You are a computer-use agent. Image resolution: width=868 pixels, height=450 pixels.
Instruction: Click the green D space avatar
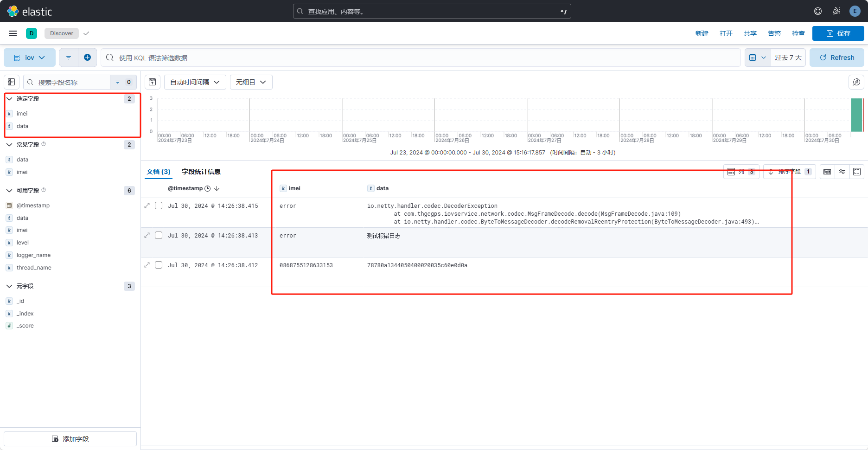32,33
